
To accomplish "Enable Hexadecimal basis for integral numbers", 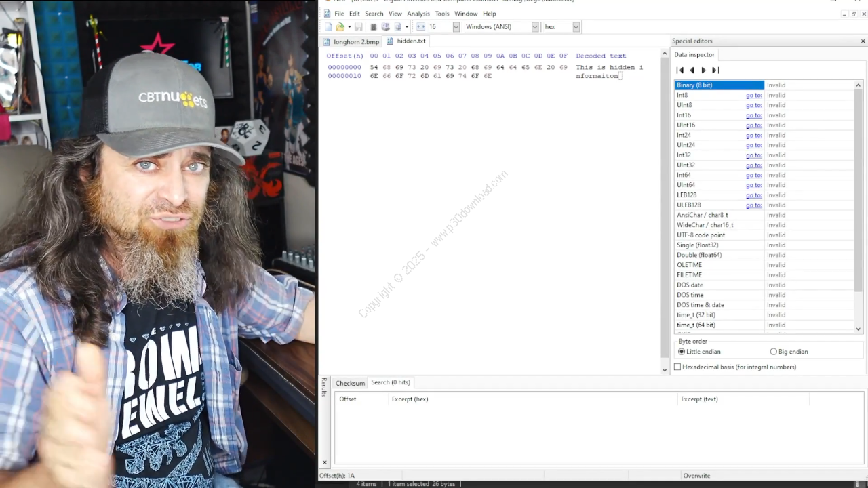I will click(735, 367).
